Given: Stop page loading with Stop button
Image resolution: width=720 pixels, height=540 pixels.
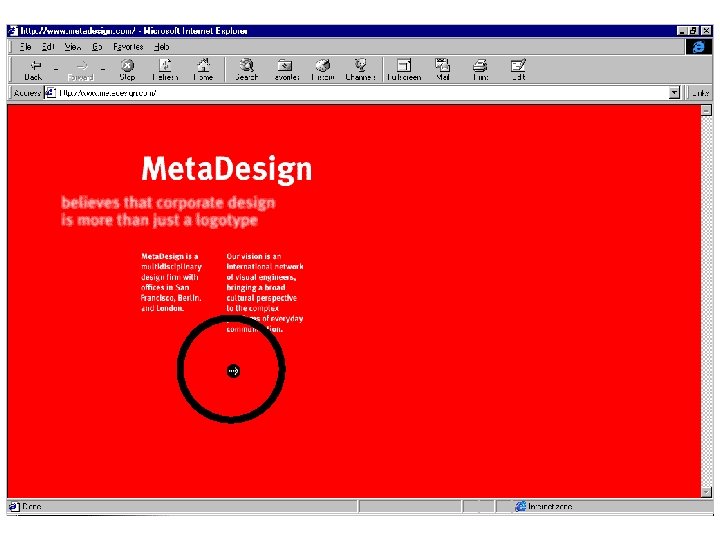Looking at the screenshot, I should coord(127,70).
